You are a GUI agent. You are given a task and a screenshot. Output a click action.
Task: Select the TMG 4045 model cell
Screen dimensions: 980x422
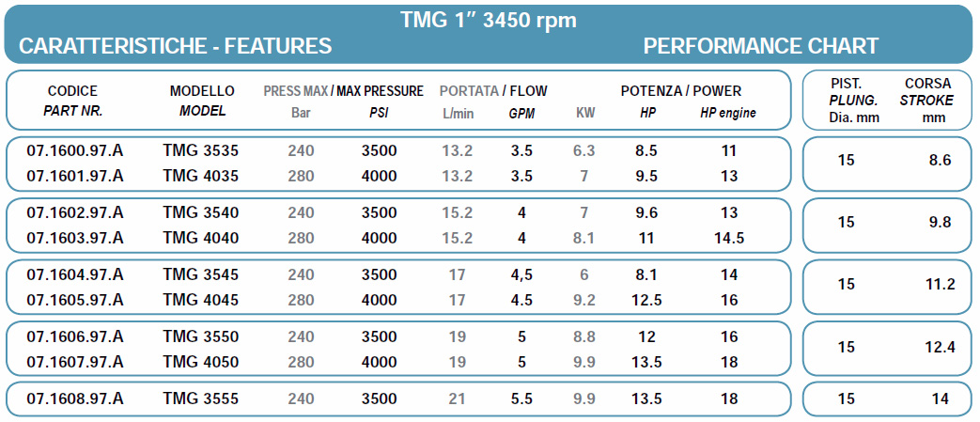(201, 300)
